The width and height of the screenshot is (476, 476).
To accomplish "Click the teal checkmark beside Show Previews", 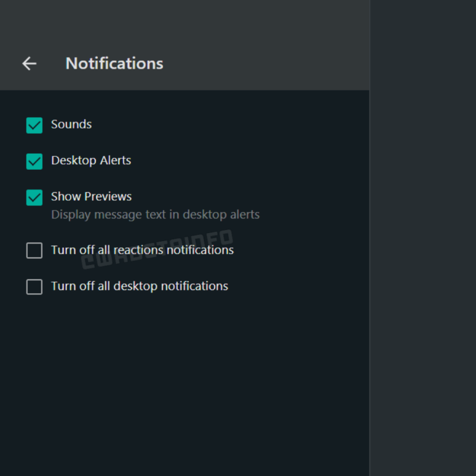I will point(34,197).
